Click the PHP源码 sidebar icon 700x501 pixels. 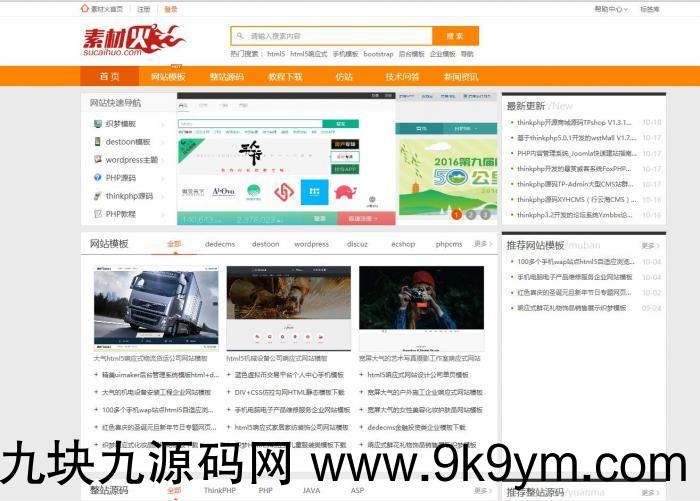96,178
